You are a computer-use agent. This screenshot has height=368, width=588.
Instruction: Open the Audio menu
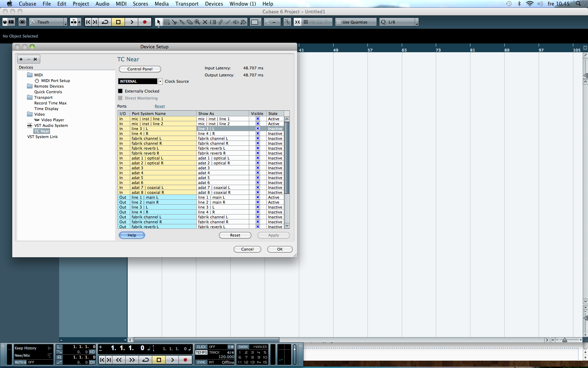click(x=102, y=4)
